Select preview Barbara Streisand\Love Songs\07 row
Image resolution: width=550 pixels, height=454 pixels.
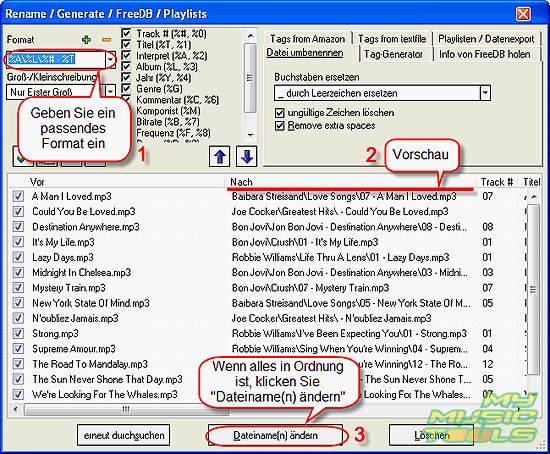(x=344, y=196)
